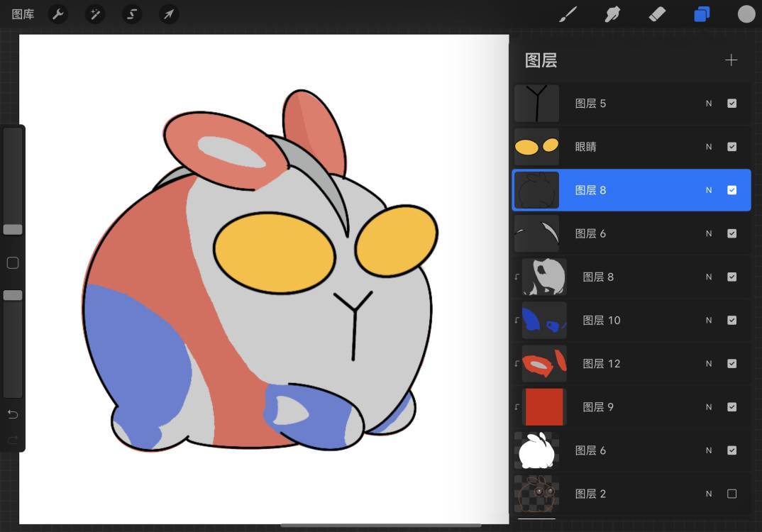Tap the highlighted 图层 8 outline thumbnail
Image resolution: width=762 pixels, height=532 pixels.
pyautogui.click(x=536, y=190)
